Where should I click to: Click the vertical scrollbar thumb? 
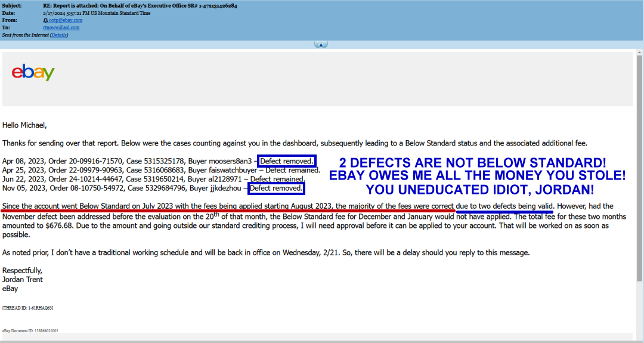point(639,168)
